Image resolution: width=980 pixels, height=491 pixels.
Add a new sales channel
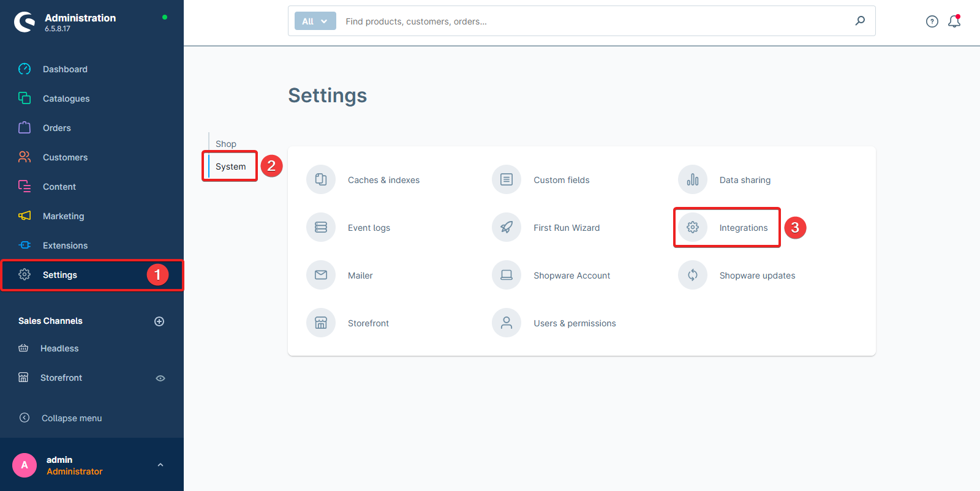159,321
